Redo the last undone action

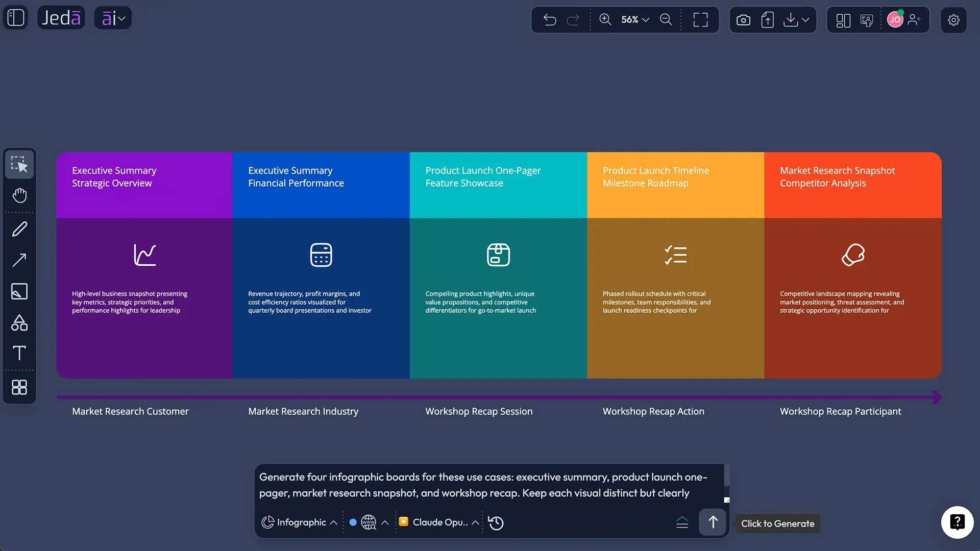(573, 20)
